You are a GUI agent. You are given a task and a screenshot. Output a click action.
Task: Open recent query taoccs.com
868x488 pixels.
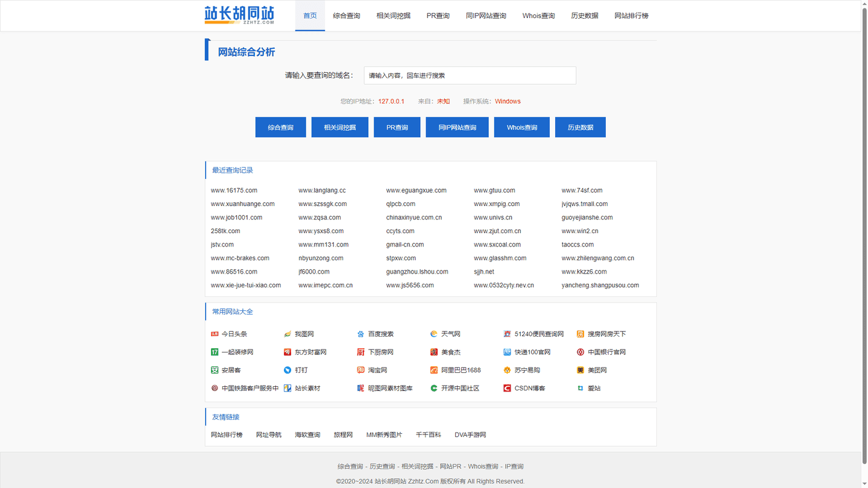577,245
